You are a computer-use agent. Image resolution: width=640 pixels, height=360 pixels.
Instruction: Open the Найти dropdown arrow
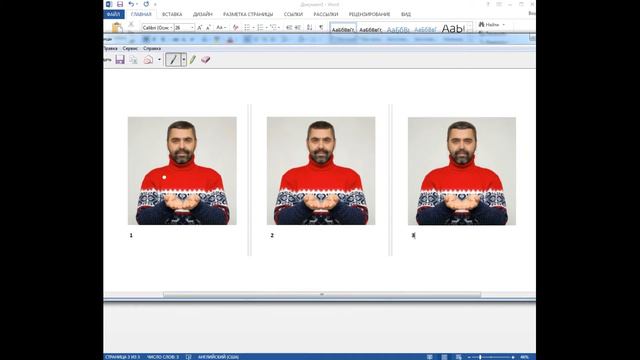[x=504, y=24]
